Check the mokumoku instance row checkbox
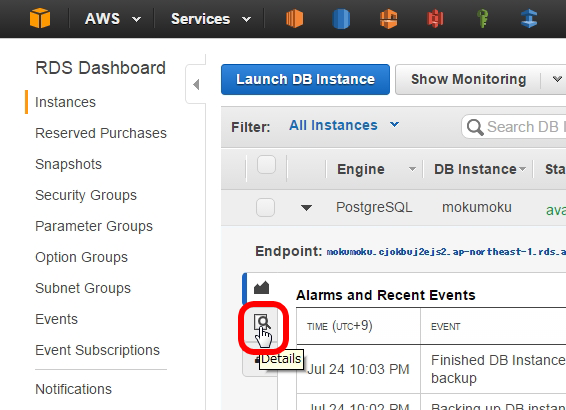The height and width of the screenshot is (410, 566). (x=265, y=208)
